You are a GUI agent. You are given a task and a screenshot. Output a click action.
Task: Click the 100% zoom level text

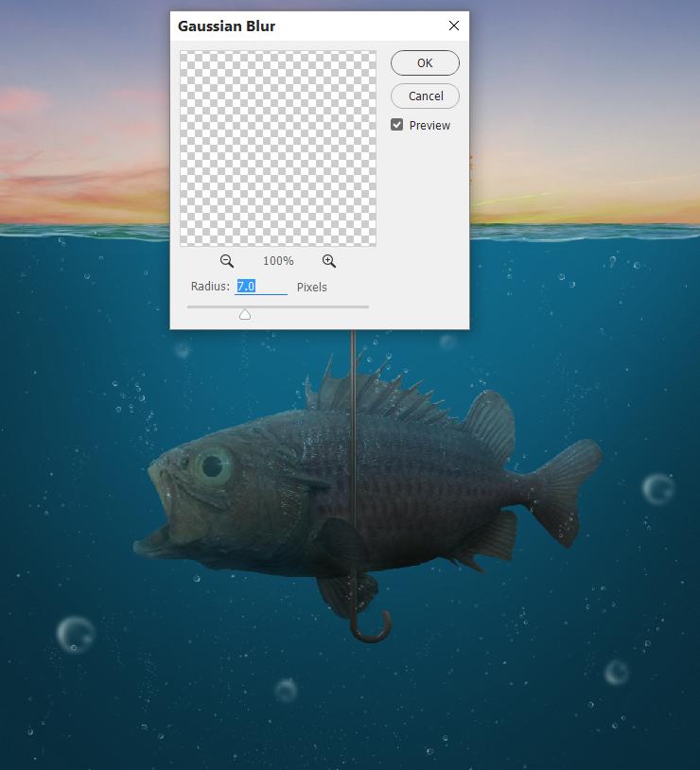coord(278,261)
